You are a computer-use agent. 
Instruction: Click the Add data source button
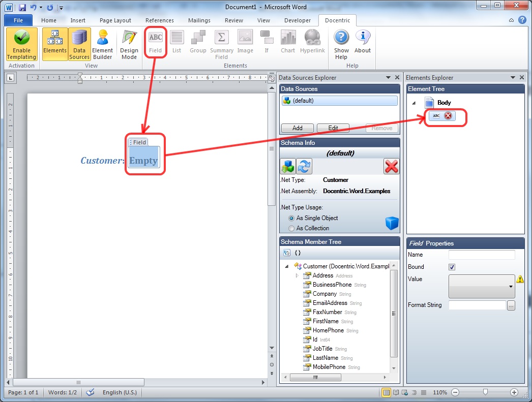coord(297,128)
